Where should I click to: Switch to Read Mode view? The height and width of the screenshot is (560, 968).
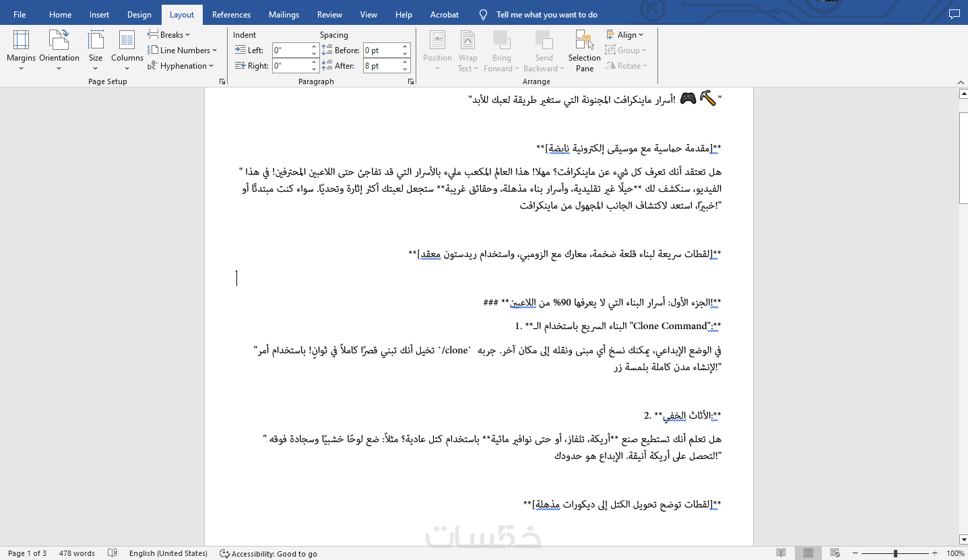point(781,553)
